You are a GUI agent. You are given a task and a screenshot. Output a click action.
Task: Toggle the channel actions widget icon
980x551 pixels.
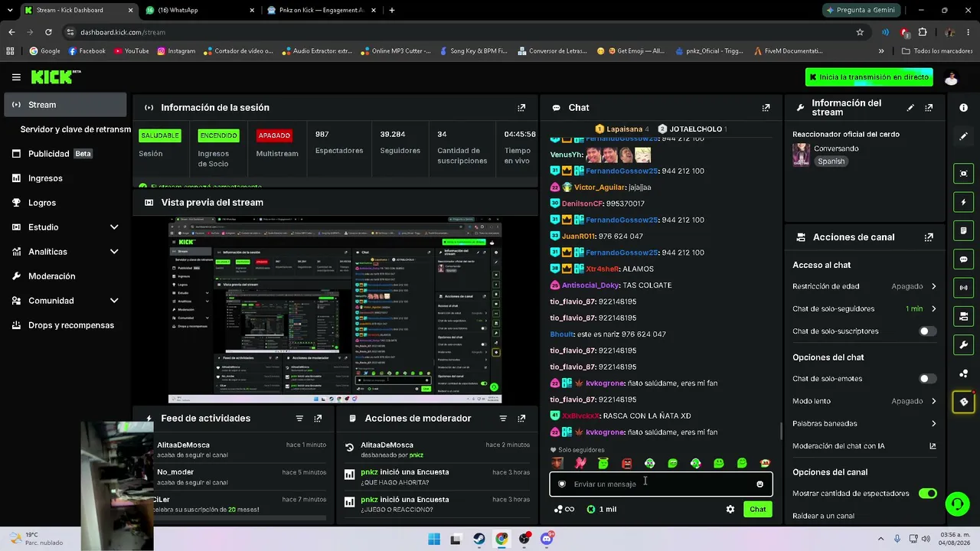963,316
